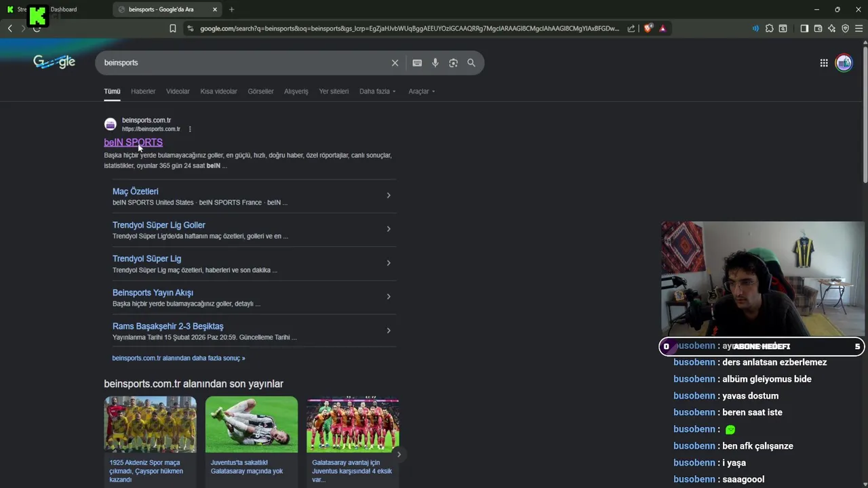
Task: Open a new browser tab with plus button
Action: [x=231, y=9]
